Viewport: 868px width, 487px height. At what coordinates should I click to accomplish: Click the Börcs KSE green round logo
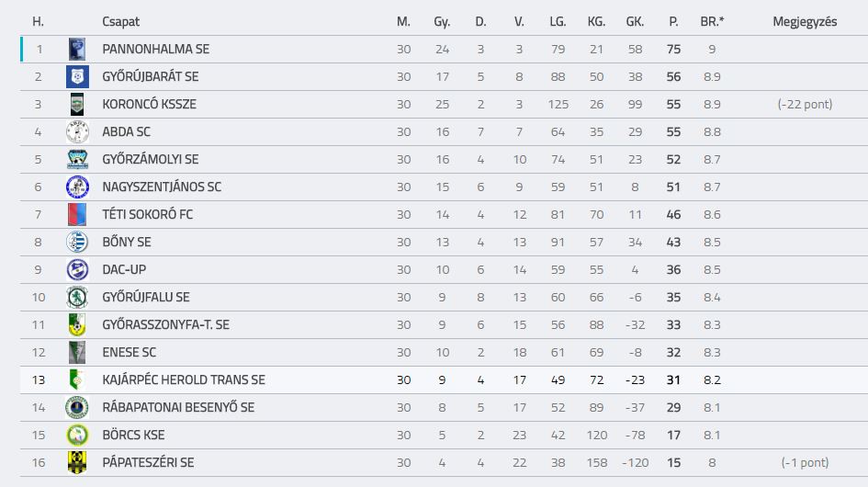point(77,435)
